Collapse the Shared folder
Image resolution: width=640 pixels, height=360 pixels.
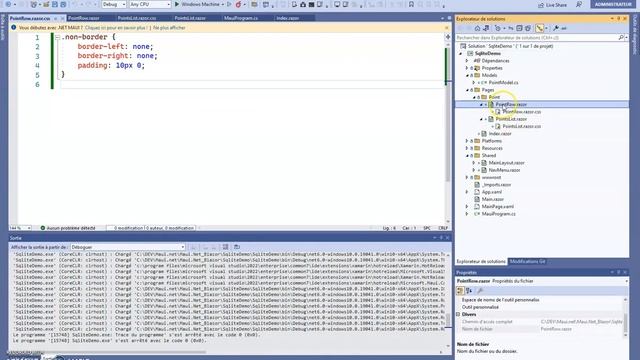[x=467, y=156]
